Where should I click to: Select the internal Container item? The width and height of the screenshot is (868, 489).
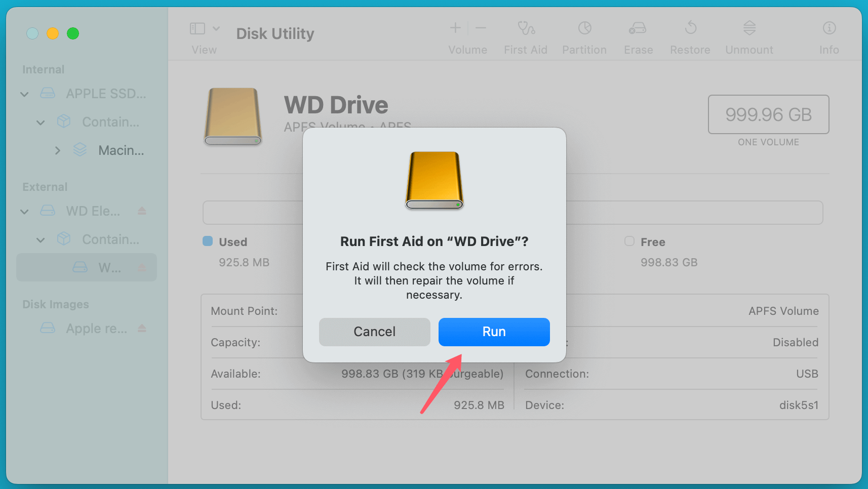pos(110,121)
